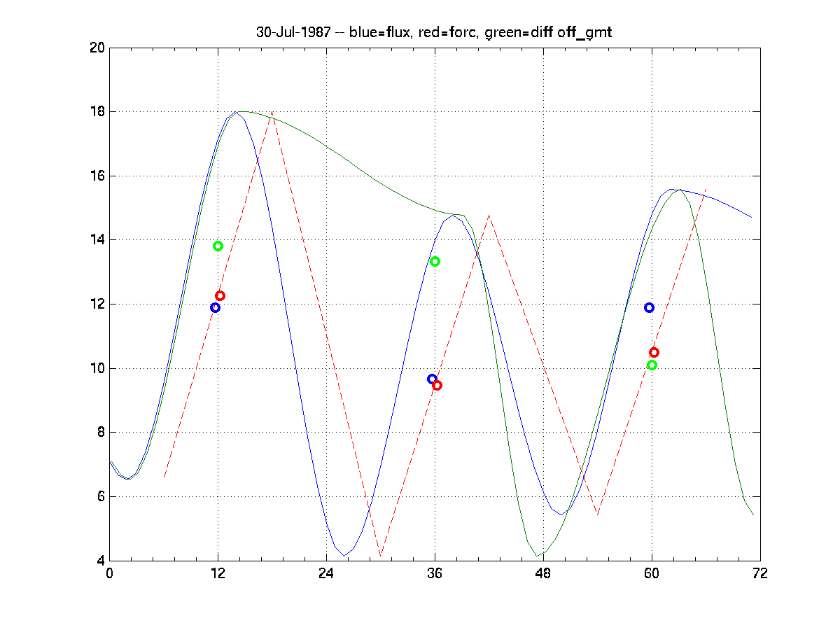Click the green curve's trough near x=47
Viewport: 840px width, 630px height.
pos(538,556)
